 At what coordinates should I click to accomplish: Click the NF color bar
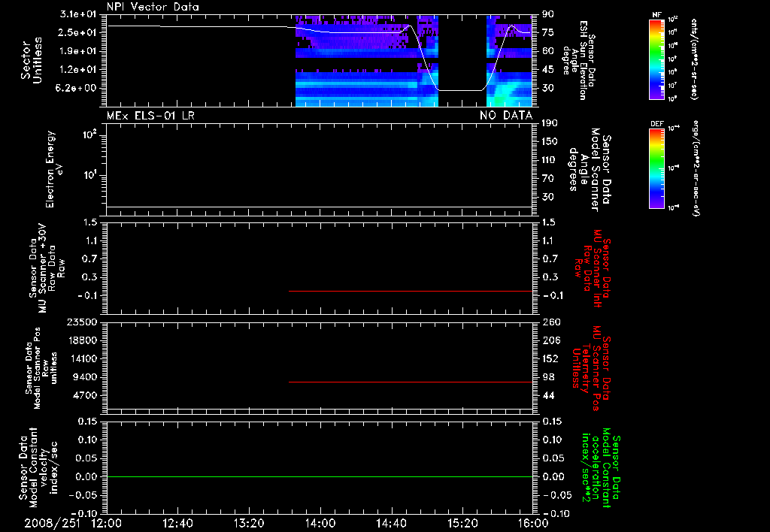coord(657,59)
